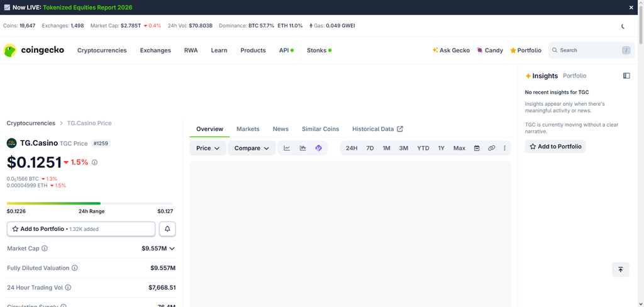Open the RWA menu item

coord(191,50)
